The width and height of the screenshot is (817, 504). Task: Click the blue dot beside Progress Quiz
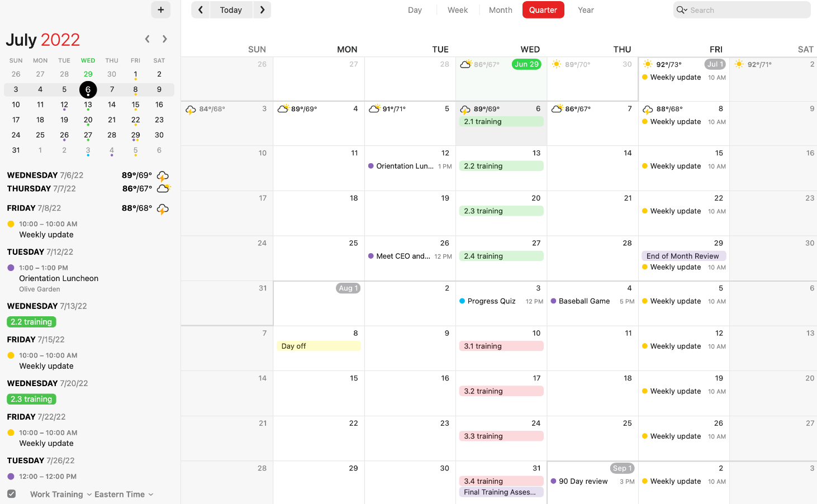point(463,301)
